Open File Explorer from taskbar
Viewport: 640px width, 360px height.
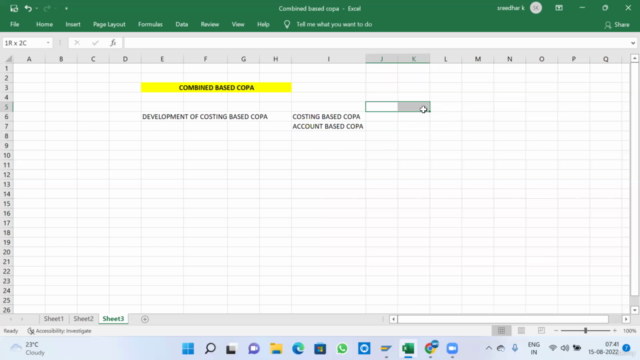click(276, 349)
